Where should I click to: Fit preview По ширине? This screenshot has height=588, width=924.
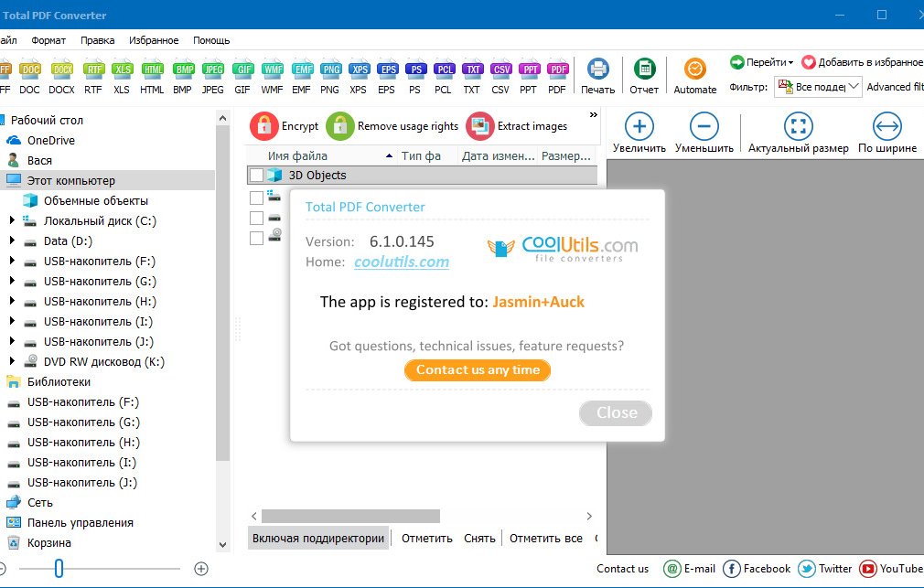coord(887,133)
